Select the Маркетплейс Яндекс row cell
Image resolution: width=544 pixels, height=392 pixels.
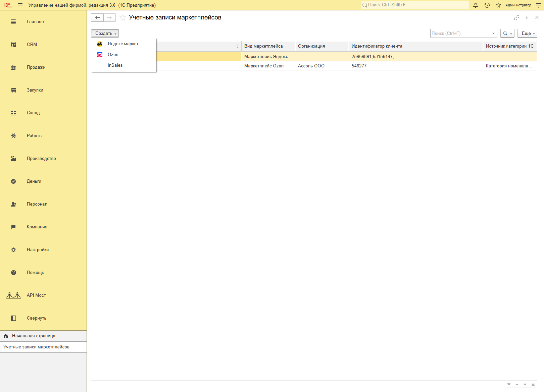click(x=268, y=57)
